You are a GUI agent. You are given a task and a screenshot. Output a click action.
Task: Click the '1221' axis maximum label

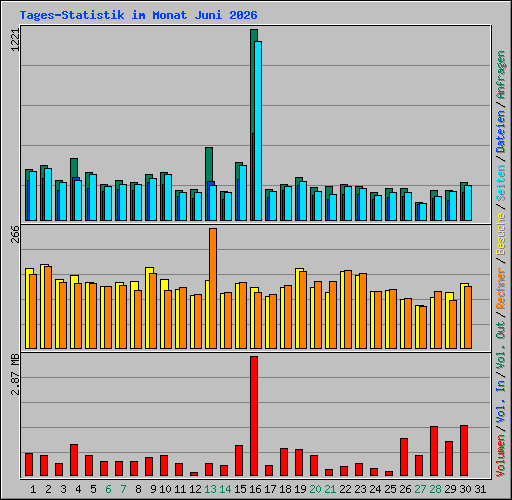[16, 40]
